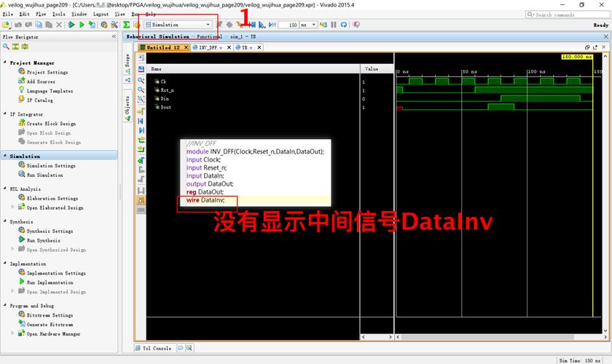Click the Generate Bitstream toolbar icon
The image size is (612, 364).
tap(92, 25)
